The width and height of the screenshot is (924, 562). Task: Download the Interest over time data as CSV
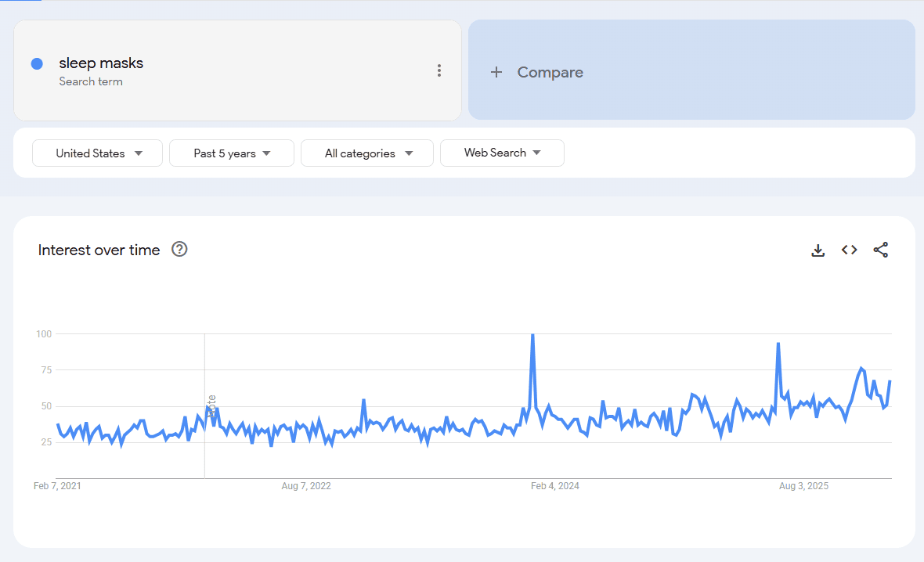(x=818, y=250)
